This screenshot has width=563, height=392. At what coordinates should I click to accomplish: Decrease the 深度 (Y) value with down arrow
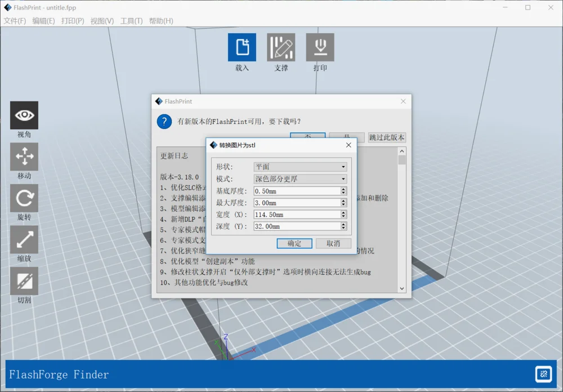pos(343,229)
